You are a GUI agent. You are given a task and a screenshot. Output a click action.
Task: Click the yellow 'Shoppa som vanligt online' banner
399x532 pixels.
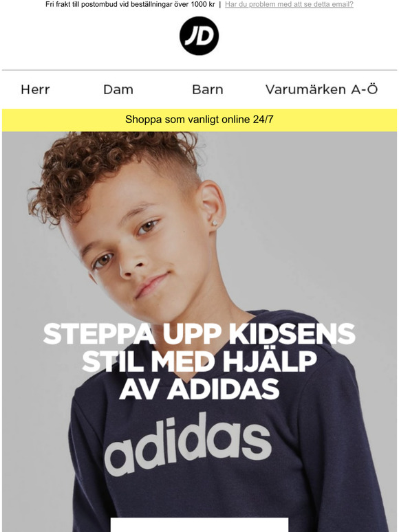click(199, 120)
